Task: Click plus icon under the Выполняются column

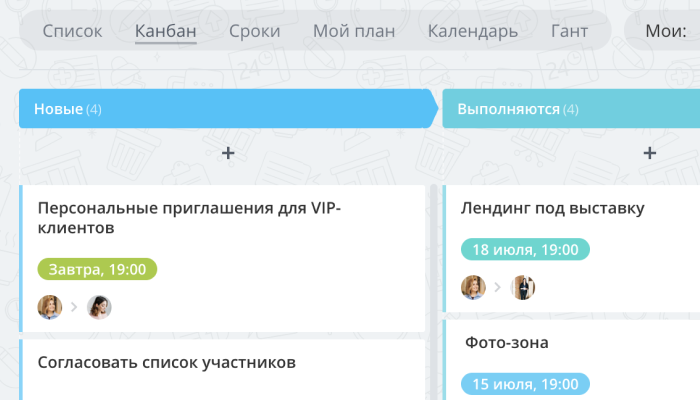Action: [649, 153]
